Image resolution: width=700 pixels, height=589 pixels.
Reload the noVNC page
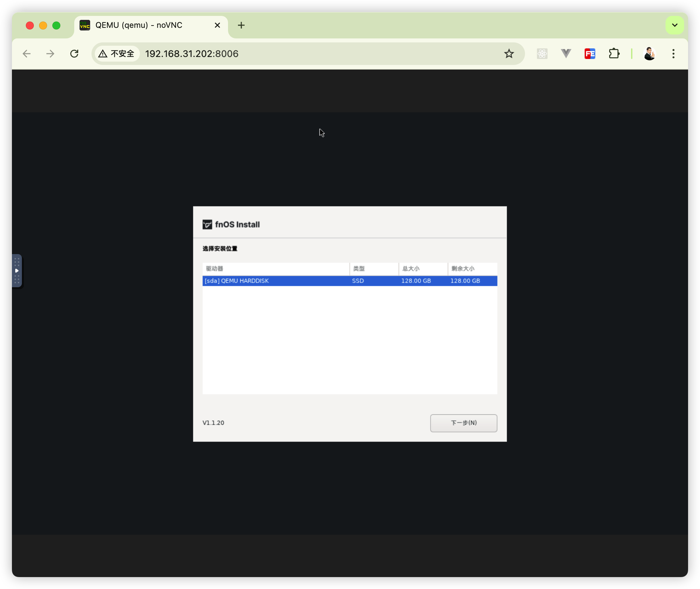pyautogui.click(x=74, y=54)
